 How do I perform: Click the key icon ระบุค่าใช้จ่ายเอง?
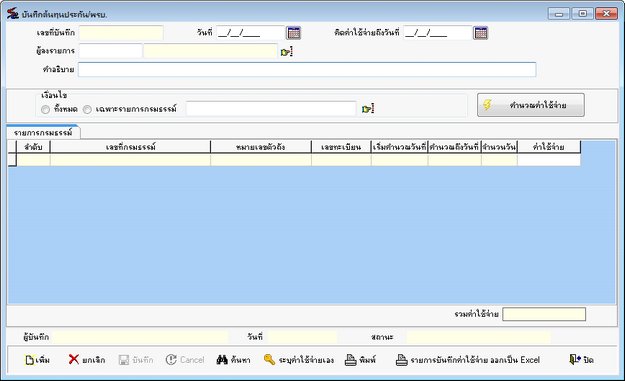[269, 359]
